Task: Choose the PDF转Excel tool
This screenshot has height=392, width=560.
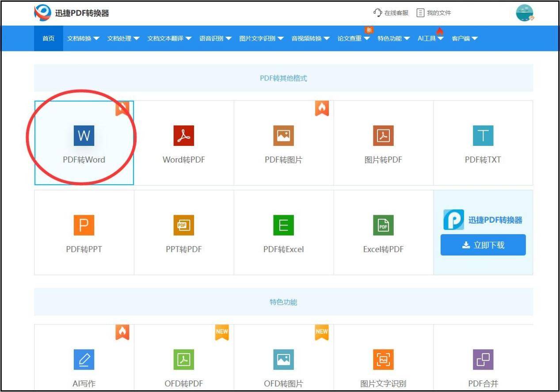Action: tap(283, 232)
